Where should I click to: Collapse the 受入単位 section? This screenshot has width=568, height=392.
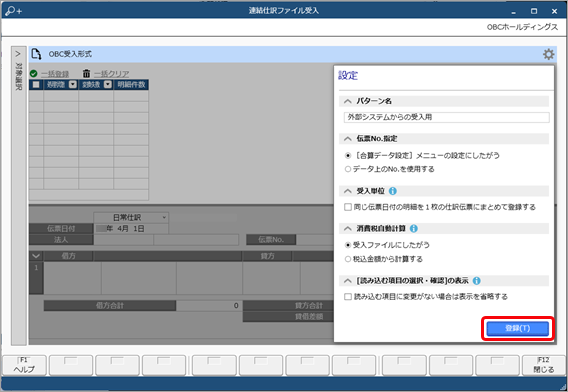click(x=348, y=191)
